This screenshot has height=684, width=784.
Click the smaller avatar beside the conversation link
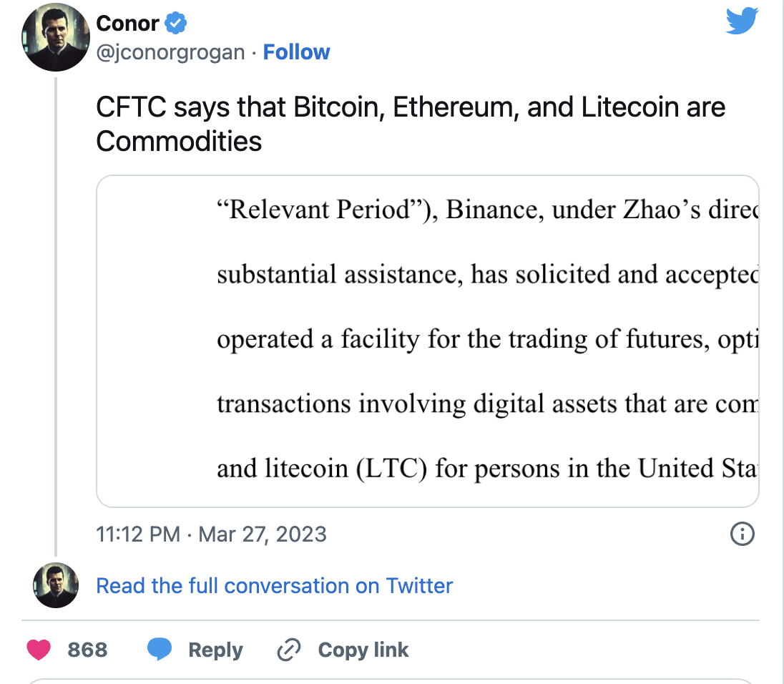[55, 585]
